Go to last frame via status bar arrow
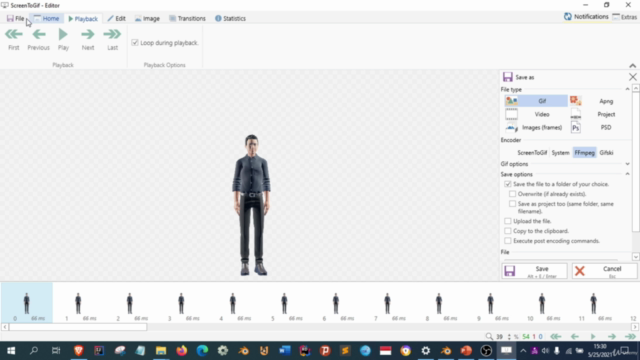Image resolution: width=640 pixels, height=360 pixels. pyautogui.click(x=630, y=337)
